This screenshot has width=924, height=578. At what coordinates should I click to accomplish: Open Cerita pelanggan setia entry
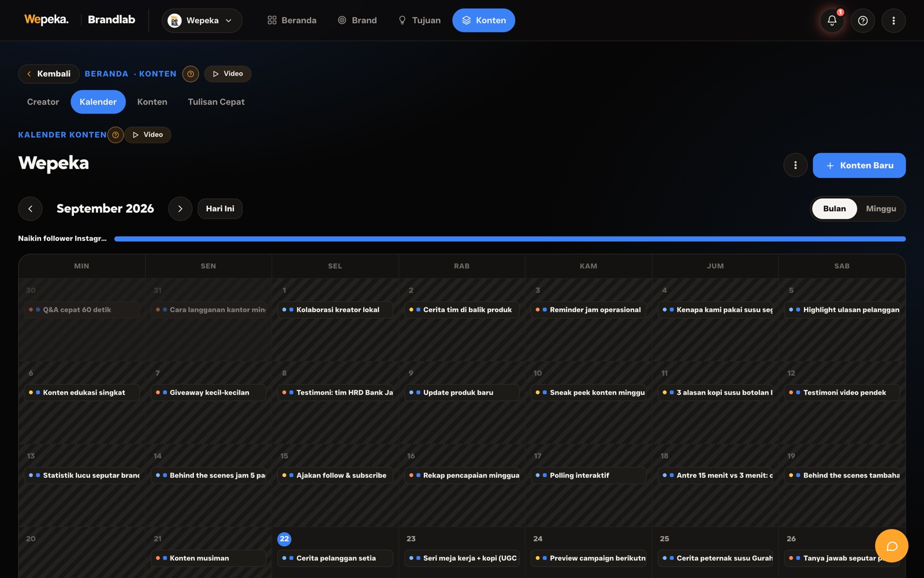[x=335, y=558]
